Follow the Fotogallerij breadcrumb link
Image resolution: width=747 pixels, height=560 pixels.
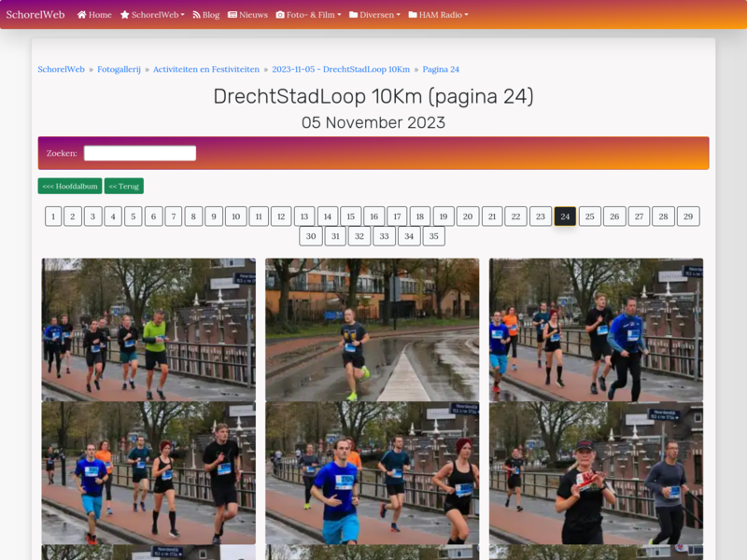coord(120,69)
